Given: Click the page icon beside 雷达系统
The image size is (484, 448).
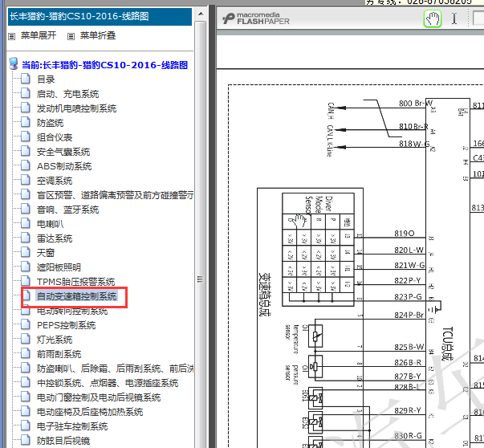Looking at the screenshot, I should pyautogui.click(x=26, y=238).
